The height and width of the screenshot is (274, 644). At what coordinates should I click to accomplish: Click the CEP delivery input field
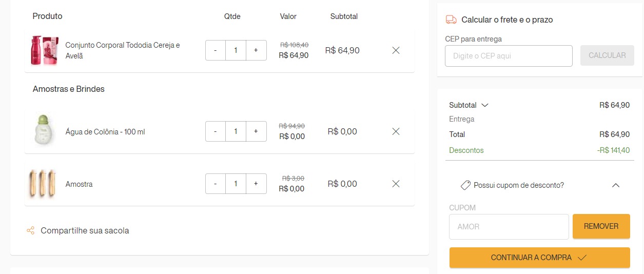click(509, 56)
